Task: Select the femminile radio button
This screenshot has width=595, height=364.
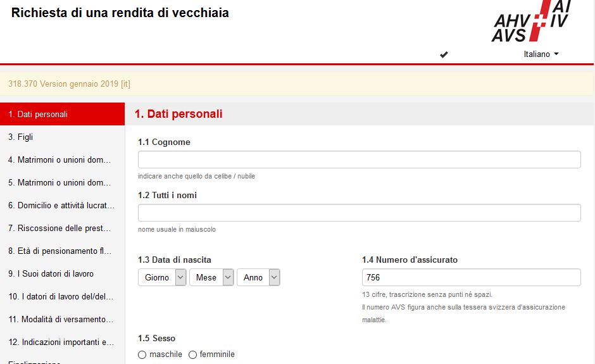Action: (193, 355)
